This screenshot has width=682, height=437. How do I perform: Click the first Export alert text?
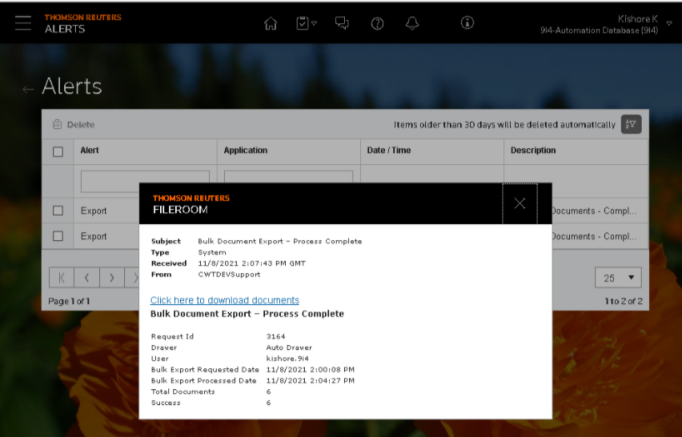pyautogui.click(x=94, y=211)
